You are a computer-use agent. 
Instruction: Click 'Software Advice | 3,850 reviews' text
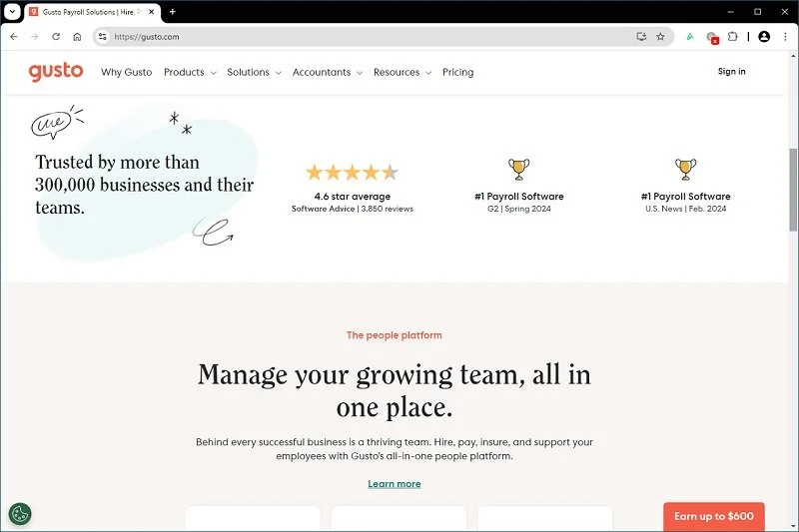coord(353,209)
